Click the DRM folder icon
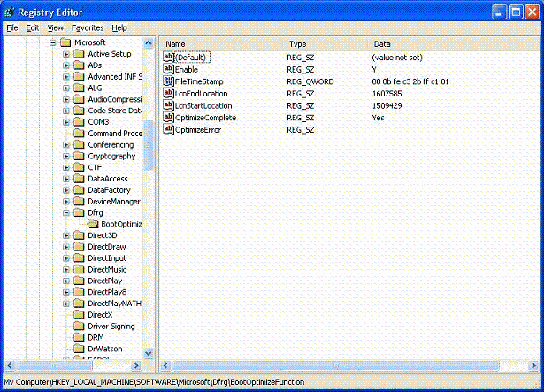The height and width of the screenshot is (392, 544). click(x=79, y=337)
